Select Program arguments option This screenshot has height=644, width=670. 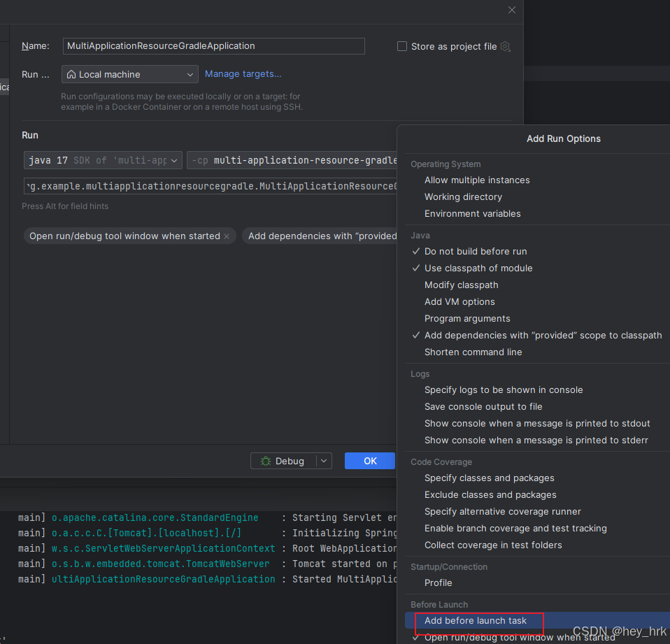467,319
